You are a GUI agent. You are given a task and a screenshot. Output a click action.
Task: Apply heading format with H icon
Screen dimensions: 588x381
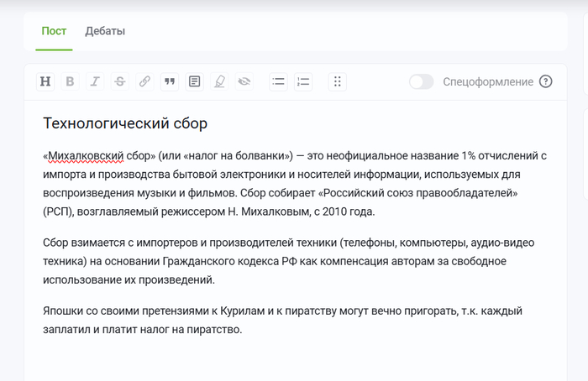coord(45,81)
